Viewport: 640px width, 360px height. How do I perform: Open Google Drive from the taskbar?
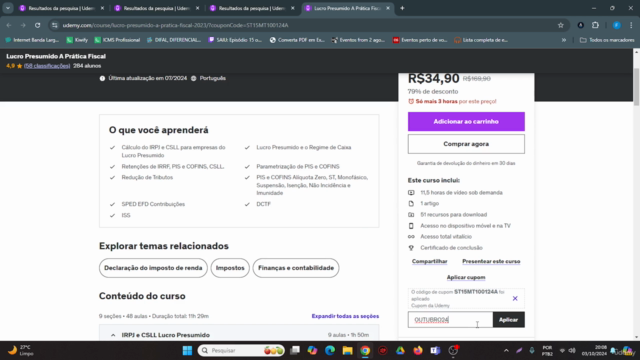click(x=400, y=350)
